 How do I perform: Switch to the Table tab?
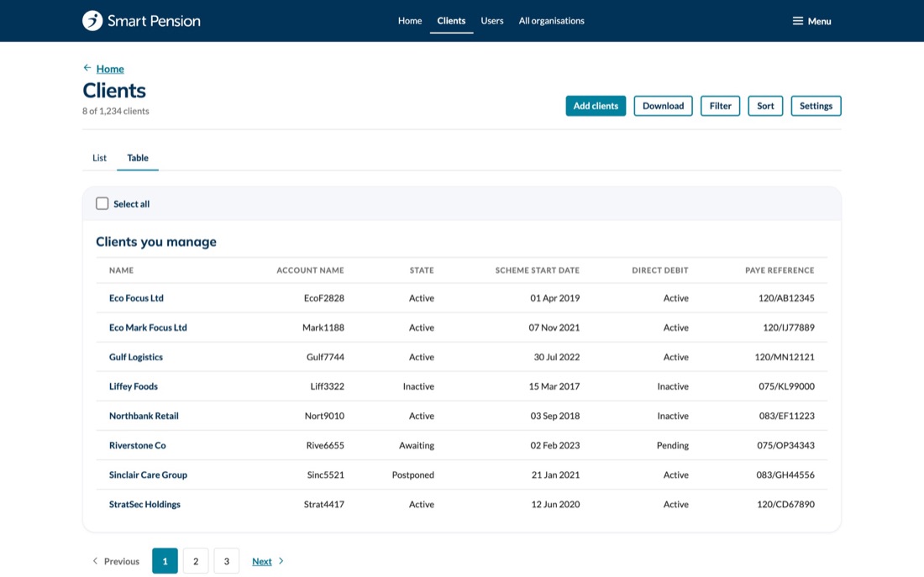click(138, 158)
